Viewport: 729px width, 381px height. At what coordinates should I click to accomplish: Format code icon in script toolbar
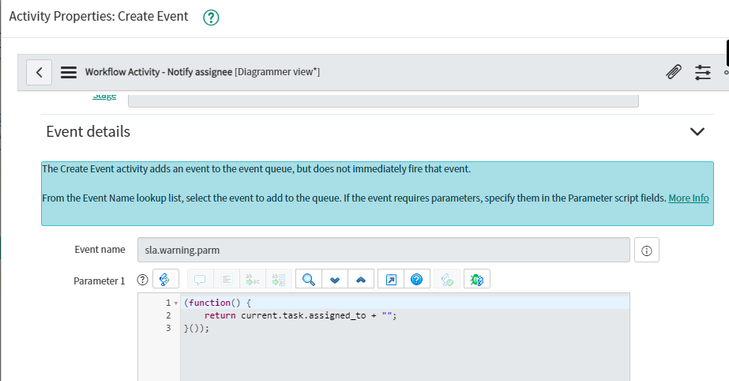click(226, 280)
